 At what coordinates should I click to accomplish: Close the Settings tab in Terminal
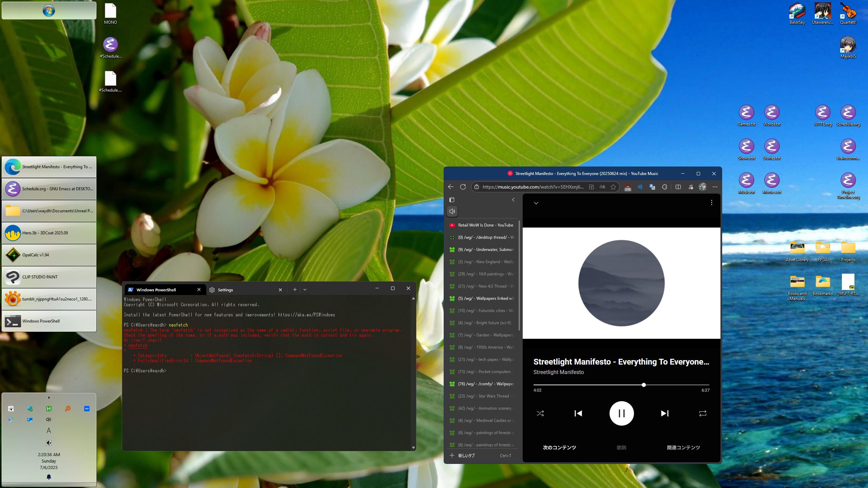(280, 290)
